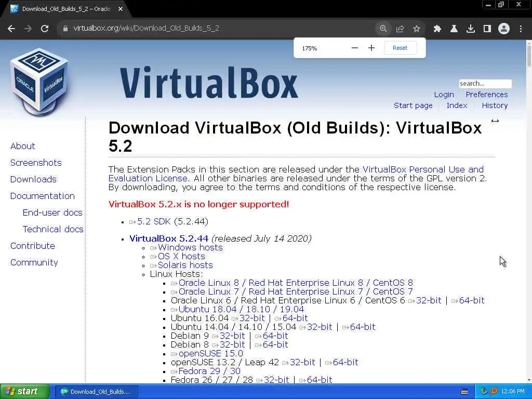Open the Chrome three-dot menu

tap(521, 29)
